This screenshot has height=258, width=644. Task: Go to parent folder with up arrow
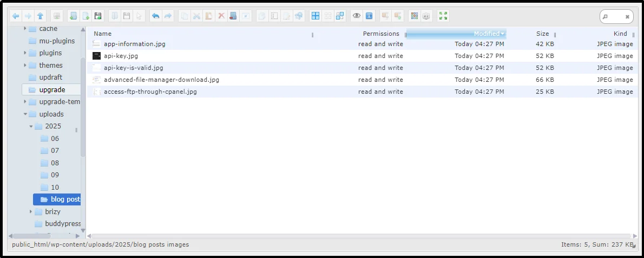click(40, 16)
